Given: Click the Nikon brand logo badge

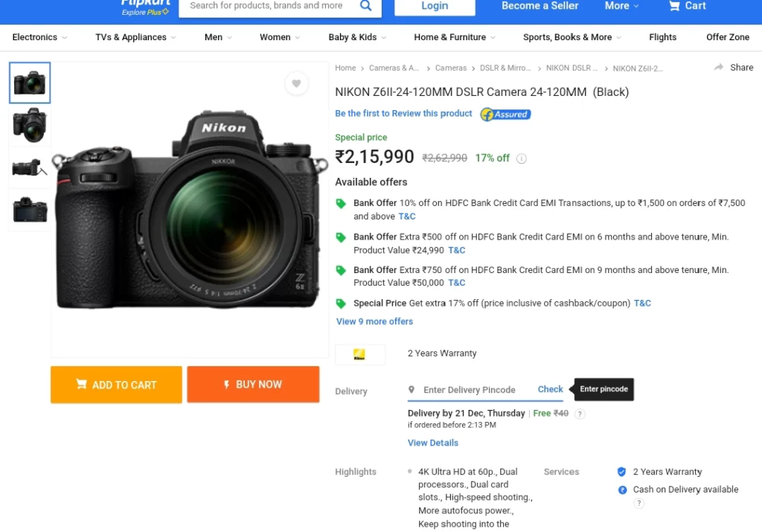Looking at the screenshot, I should tap(359, 355).
